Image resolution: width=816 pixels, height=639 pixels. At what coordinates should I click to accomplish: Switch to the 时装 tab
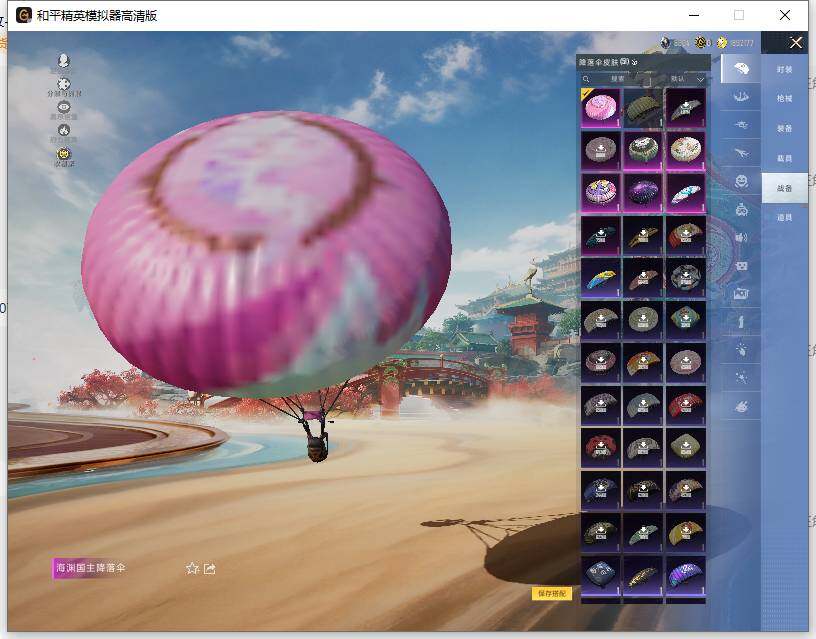click(x=784, y=70)
